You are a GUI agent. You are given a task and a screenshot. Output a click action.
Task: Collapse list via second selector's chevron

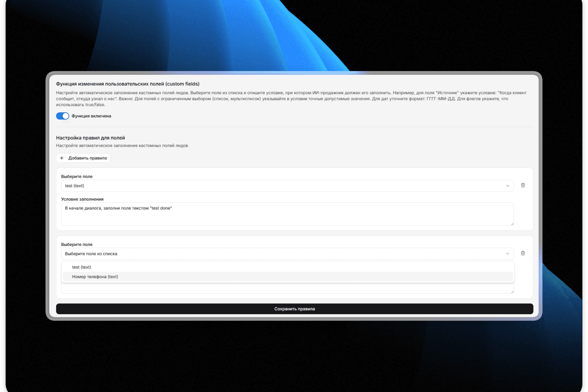click(x=507, y=254)
